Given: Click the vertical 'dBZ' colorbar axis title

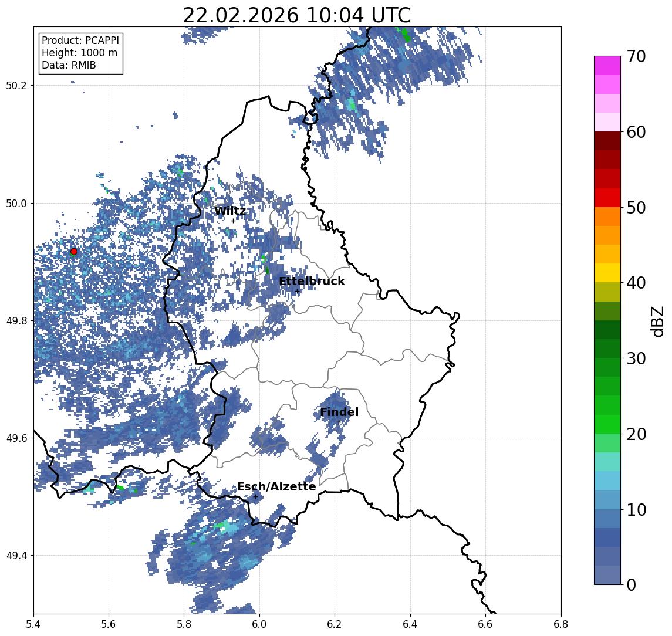Looking at the screenshot, I should [657, 322].
